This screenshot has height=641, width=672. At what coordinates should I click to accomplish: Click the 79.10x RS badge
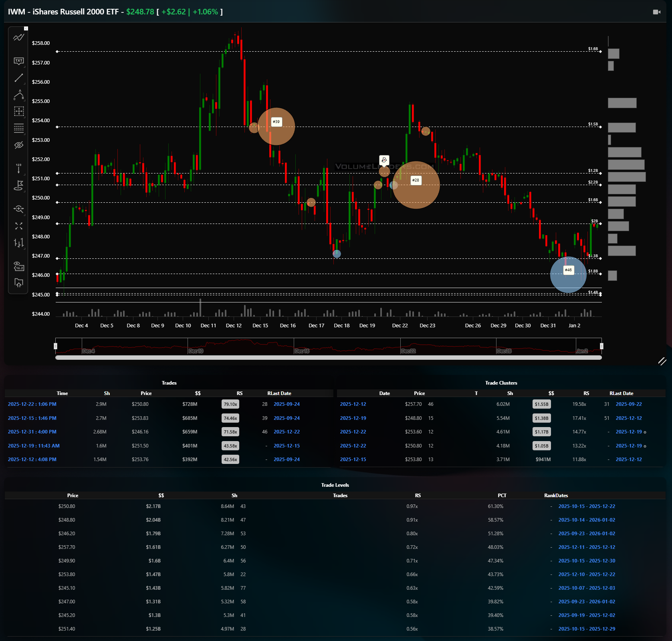(230, 404)
